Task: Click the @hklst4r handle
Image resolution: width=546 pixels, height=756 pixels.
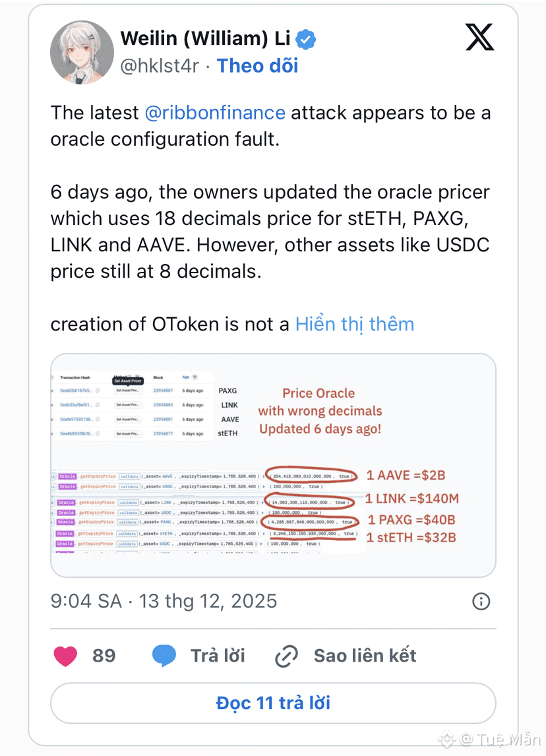Action: 158,66
